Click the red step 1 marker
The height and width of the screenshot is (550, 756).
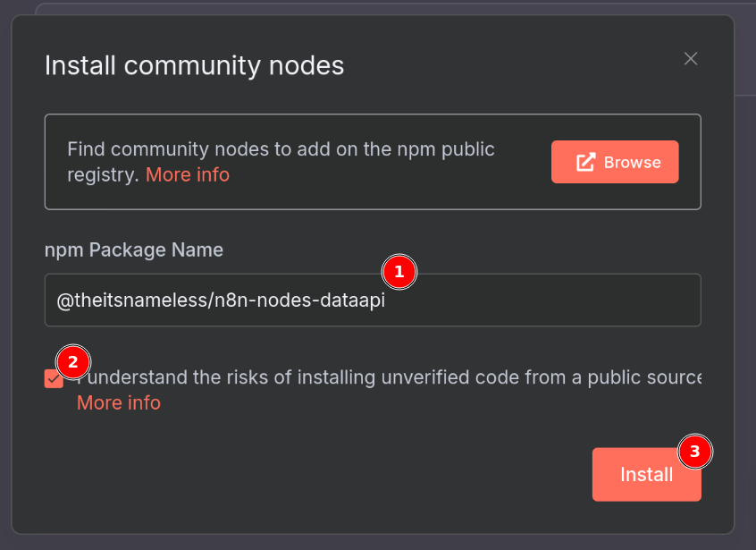point(399,272)
